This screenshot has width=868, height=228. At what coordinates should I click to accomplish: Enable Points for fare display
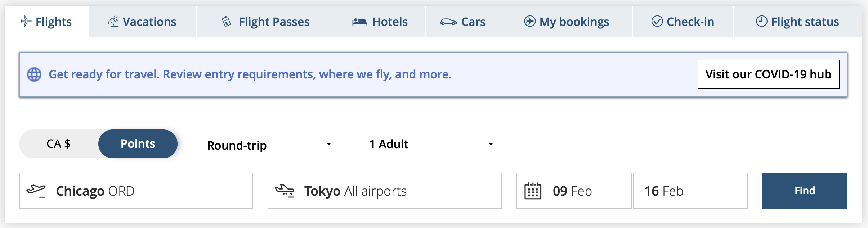[x=138, y=143]
